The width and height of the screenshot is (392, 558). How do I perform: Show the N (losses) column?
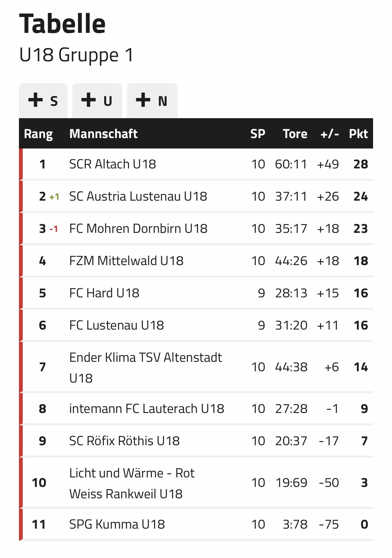coord(152,101)
